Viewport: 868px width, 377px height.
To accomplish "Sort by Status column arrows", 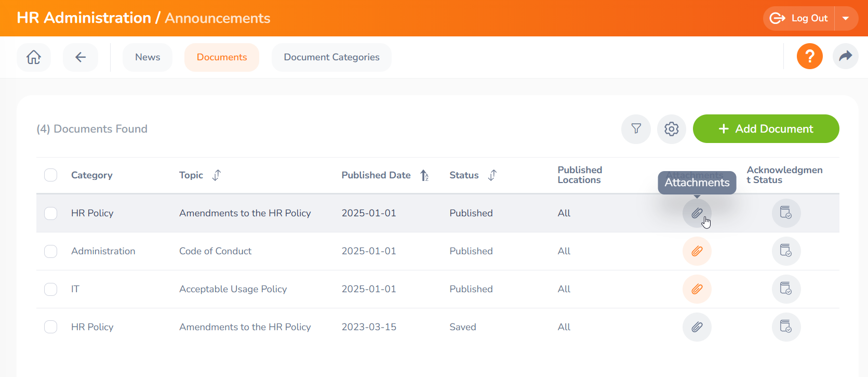I will [492, 175].
